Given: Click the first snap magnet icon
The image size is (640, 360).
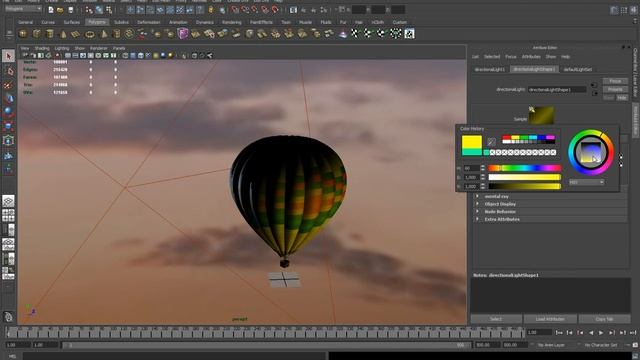Looking at the screenshot, I should click(235, 10).
